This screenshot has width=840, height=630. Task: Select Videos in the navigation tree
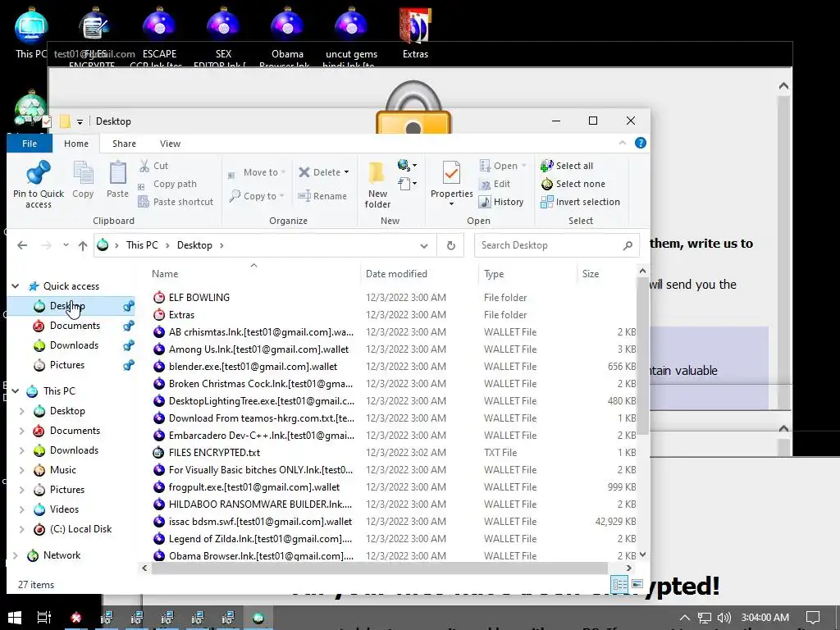64,509
